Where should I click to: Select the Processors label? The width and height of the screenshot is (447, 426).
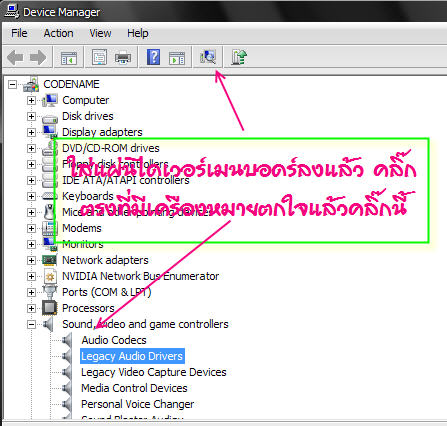(88, 308)
